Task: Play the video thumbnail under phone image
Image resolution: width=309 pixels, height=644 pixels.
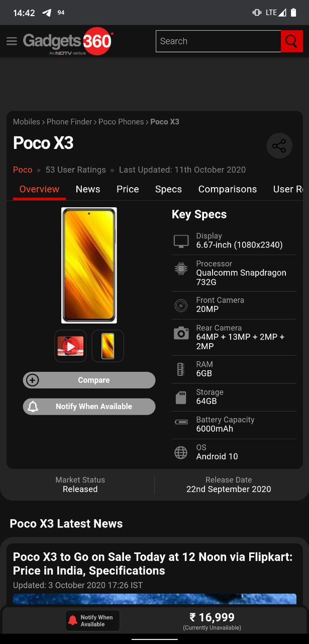Action: coord(70,346)
